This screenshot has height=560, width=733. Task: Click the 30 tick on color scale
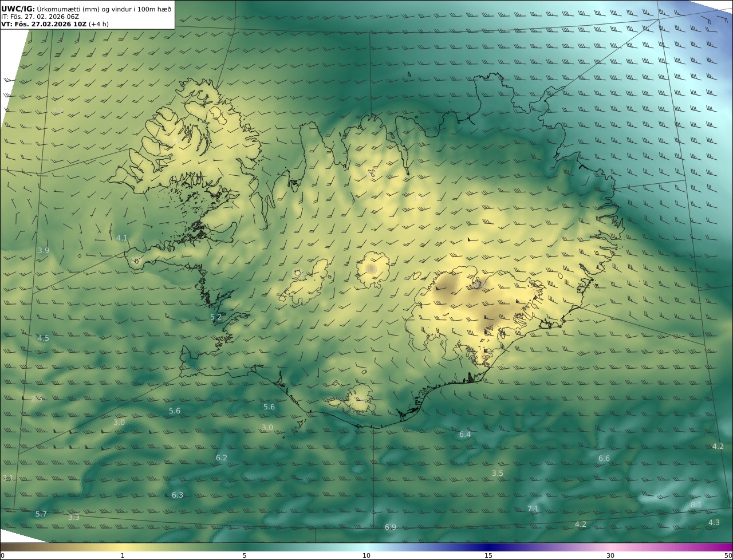click(x=610, y=555)
